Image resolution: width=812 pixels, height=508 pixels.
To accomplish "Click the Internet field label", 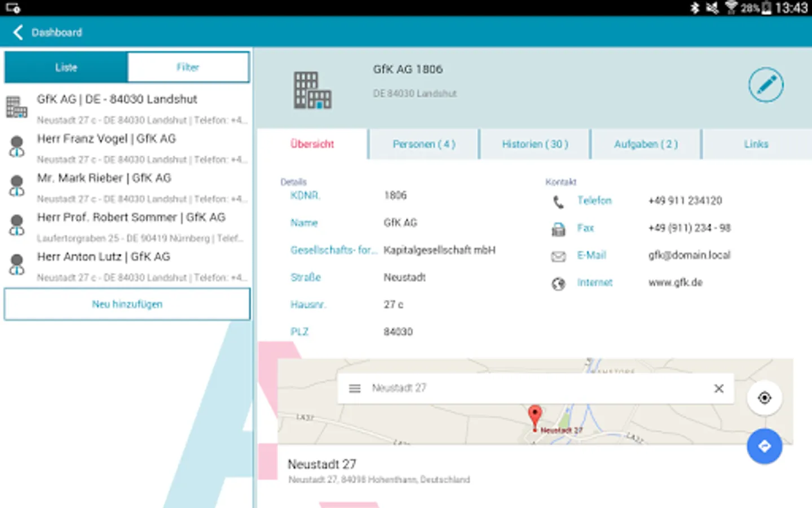I will click(x=595, y=282).
